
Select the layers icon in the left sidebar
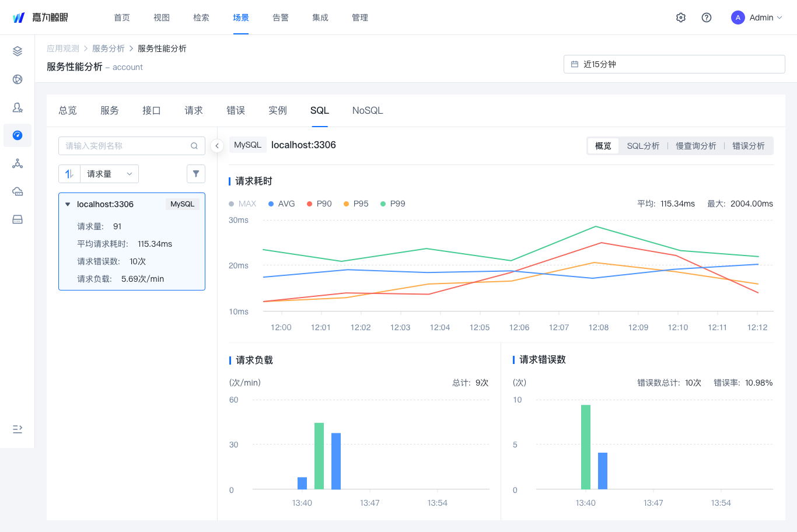pos(17,51)
